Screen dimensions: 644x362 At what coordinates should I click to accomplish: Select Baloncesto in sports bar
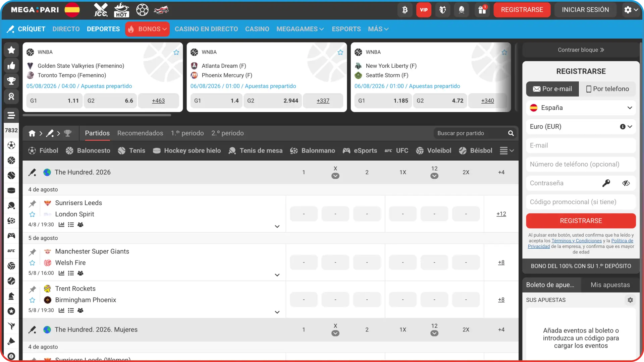(x=88, y=151)
